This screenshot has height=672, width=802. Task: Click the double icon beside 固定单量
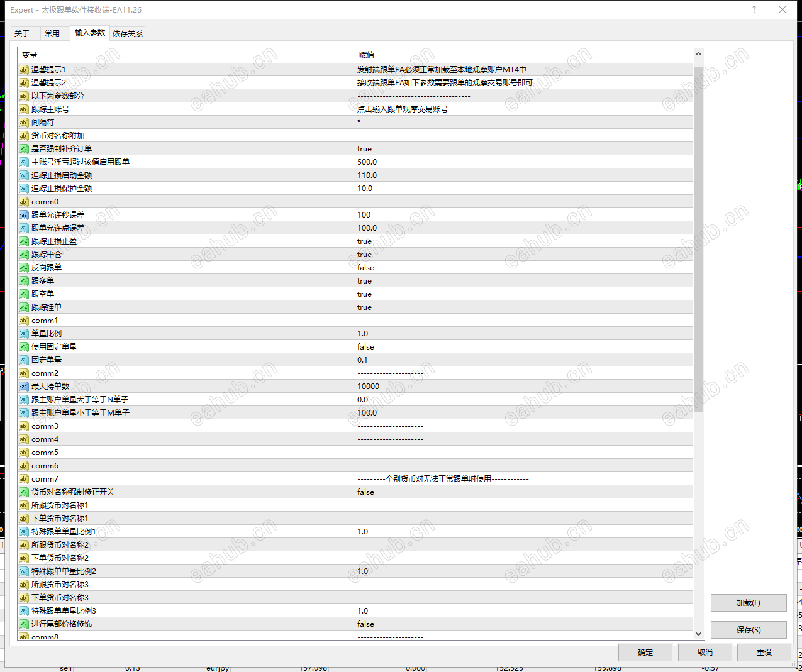(24, 360)
